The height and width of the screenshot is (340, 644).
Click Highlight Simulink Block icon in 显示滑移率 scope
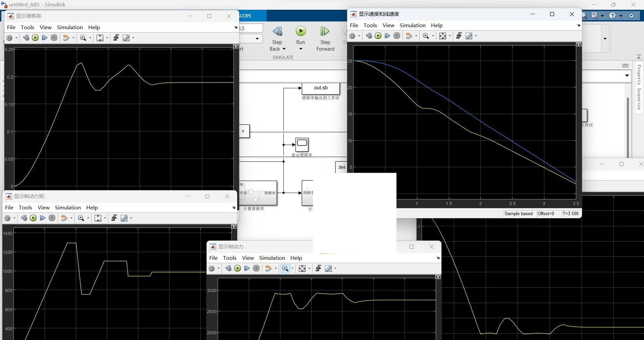point(66,38)
